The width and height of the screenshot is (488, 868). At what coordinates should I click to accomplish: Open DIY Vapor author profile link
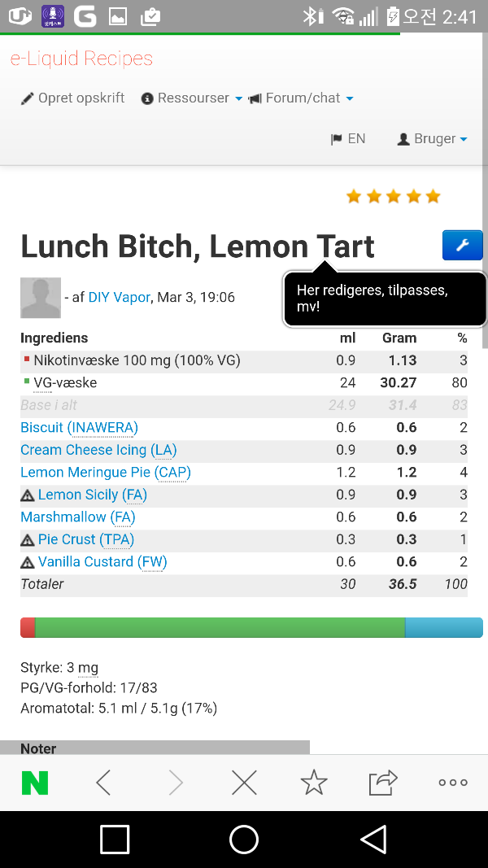[120, 298]
